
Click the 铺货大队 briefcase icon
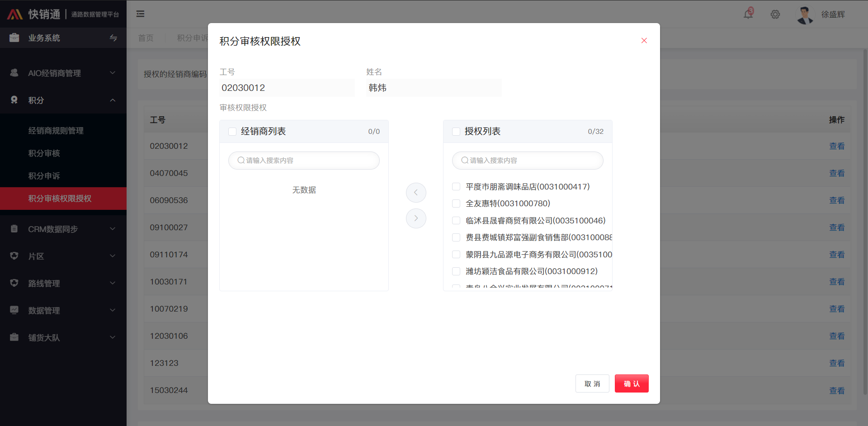coord(14,337)
